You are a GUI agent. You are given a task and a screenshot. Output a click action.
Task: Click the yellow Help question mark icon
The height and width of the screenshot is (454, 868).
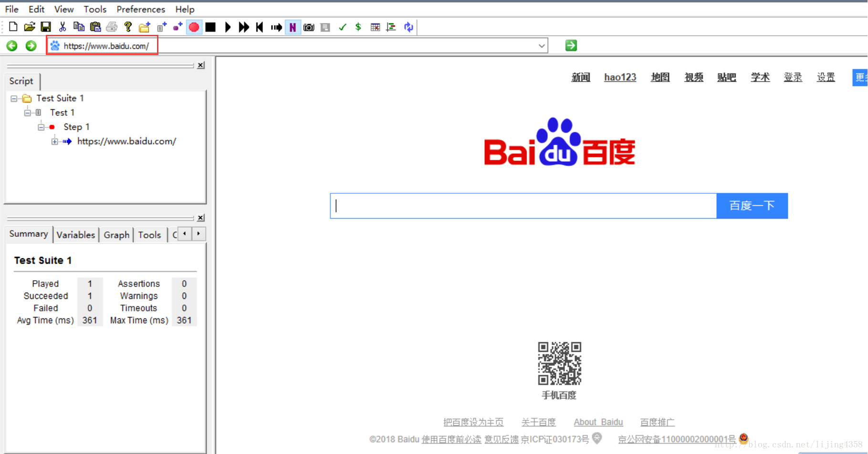coord(128,27)
